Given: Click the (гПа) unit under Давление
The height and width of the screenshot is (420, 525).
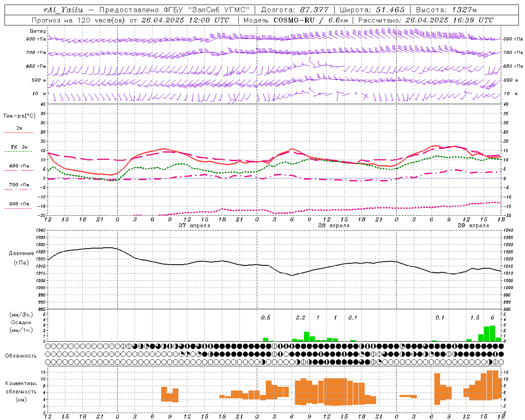Looking at the screenshot, I should (x=21, y=262).
